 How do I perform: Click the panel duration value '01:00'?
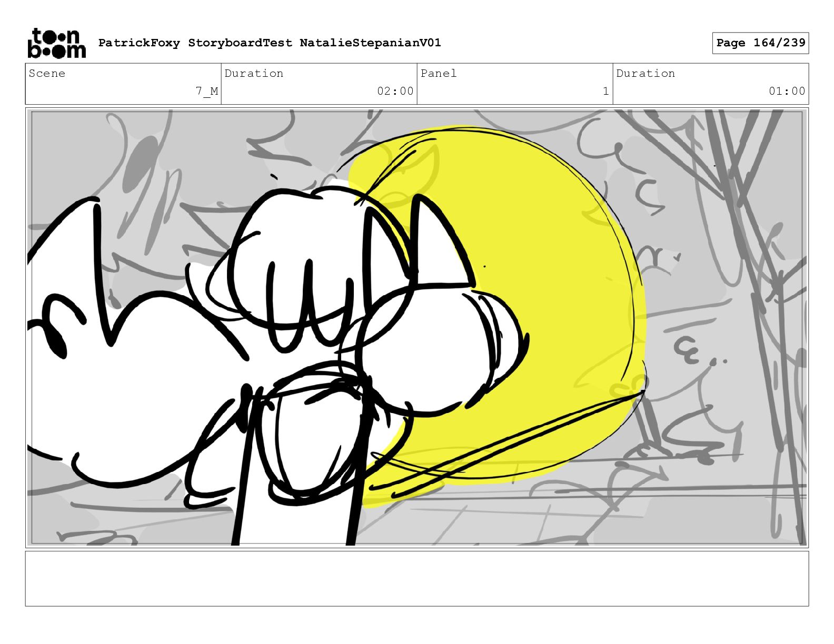click(x=787, y=91)
